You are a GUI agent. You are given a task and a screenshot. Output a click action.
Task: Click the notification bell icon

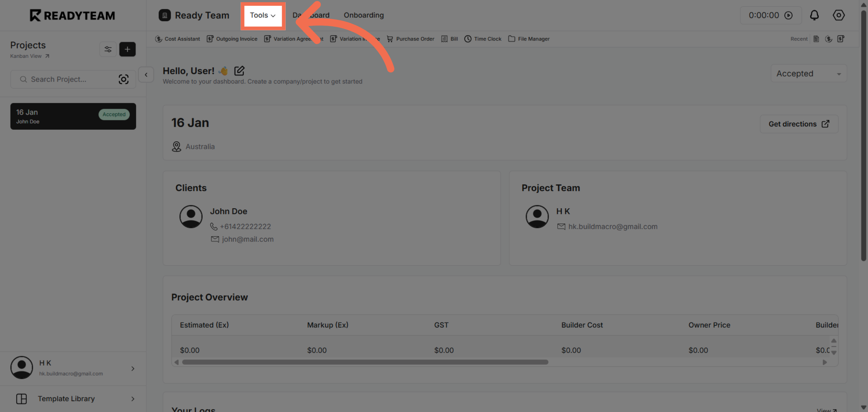[x=814, y=15]
